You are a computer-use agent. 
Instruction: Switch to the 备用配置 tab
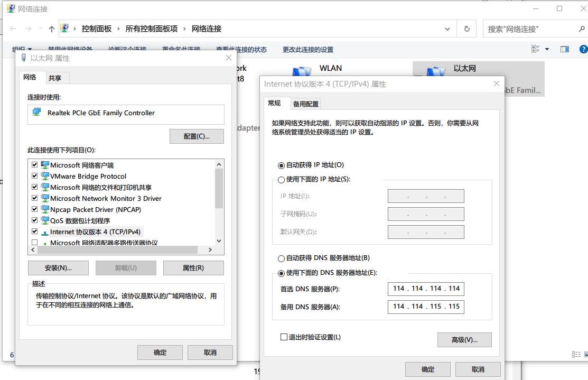305,104
